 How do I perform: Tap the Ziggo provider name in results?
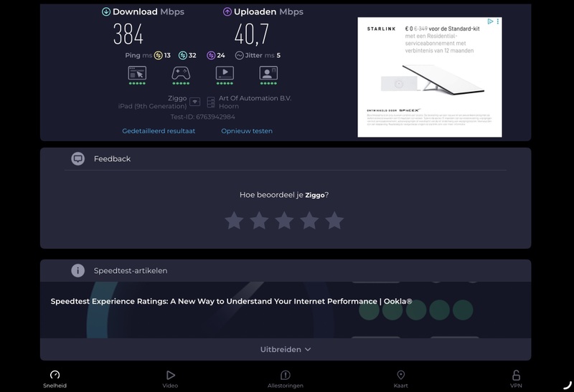point(177,98)
